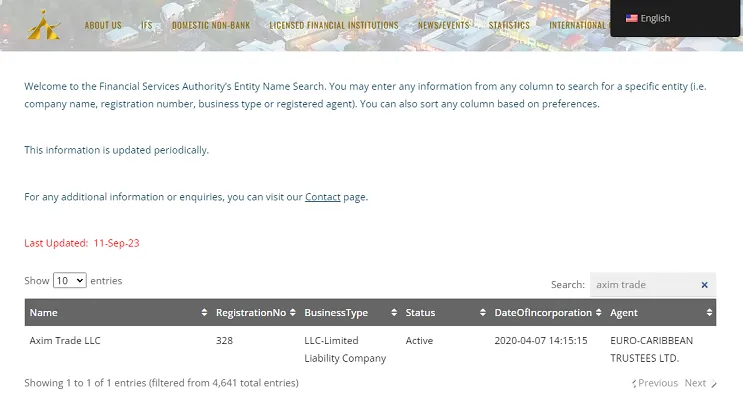Select registration number 328 cell
Screen dimensions: 743x415
(x=224, y=341)
